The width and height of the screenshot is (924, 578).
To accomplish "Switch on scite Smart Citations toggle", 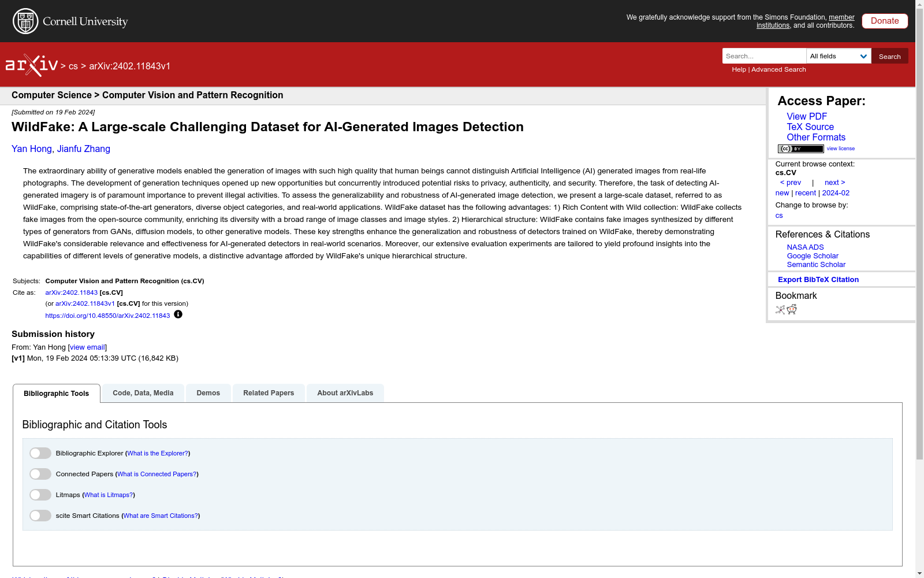I will 40,516.
